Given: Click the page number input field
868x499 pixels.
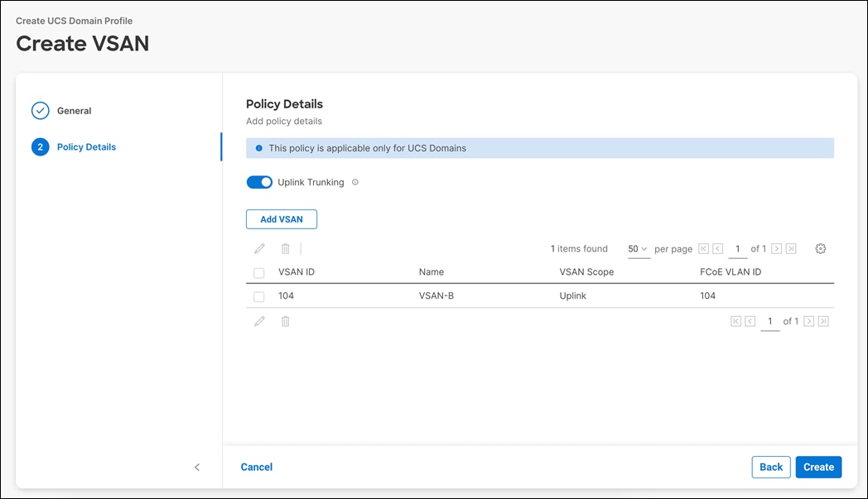Looking at the screenshot, I should pos(737,248).
